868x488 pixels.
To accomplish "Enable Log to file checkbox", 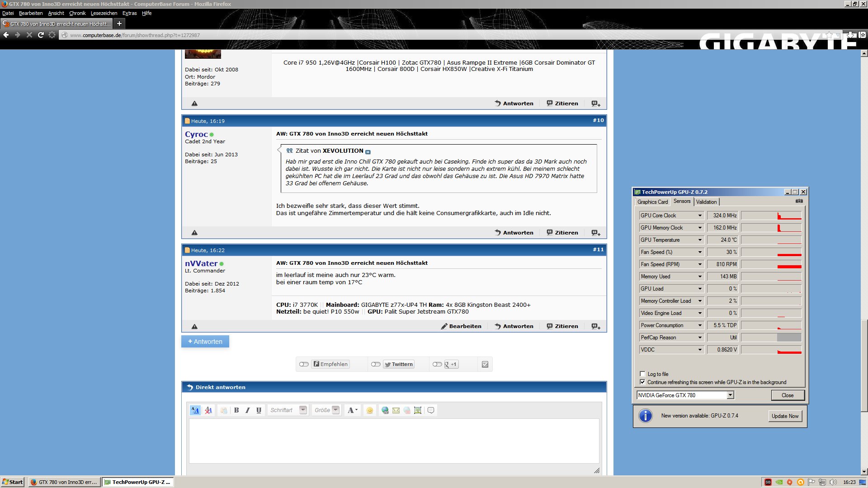I will pyautogui.click(x=642, y=374).
